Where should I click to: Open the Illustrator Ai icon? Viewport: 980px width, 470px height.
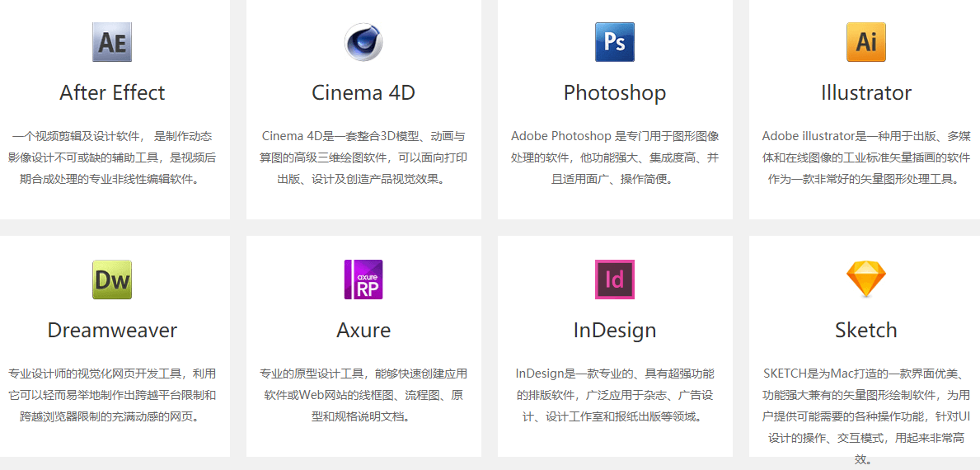pyautogui.click(x=865, y=42)
